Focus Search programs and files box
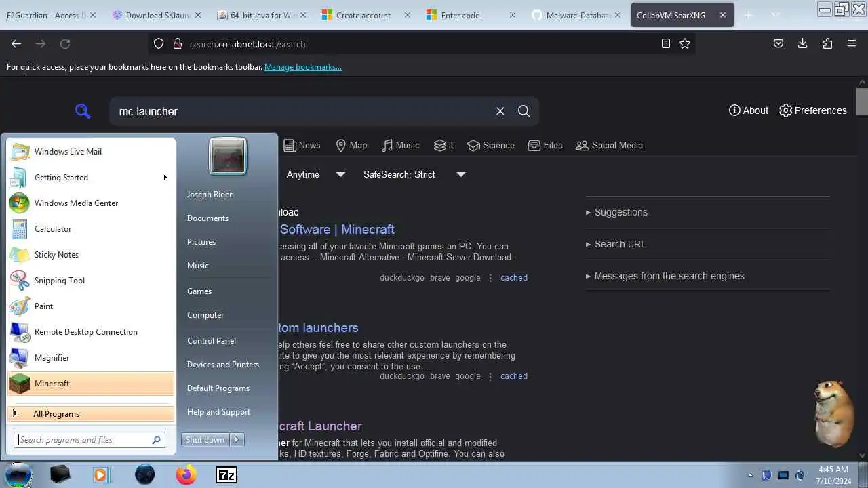 (x=90, y=440)
